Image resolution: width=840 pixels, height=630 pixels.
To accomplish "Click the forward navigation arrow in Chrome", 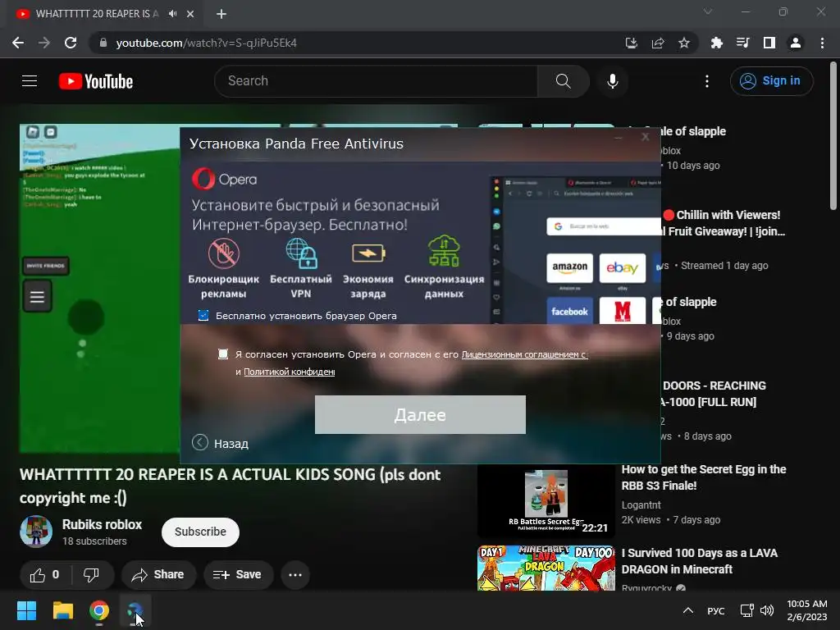I will click(44, 43).
